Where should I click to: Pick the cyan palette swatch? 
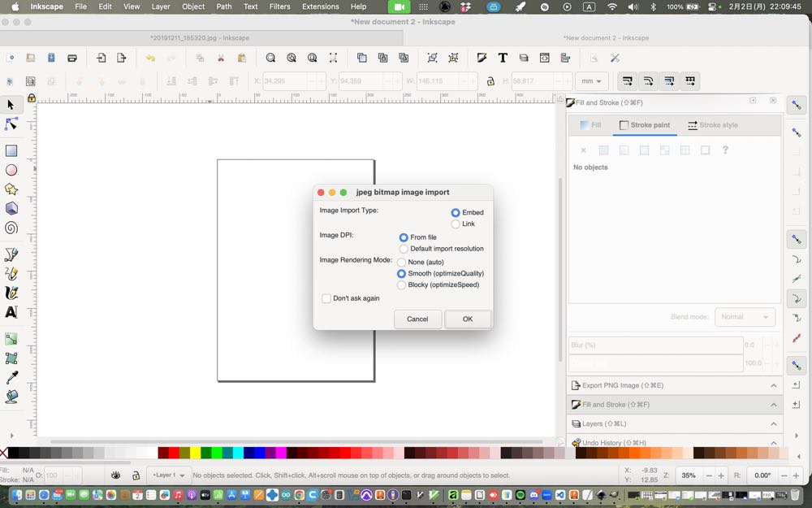coord(238,453)
